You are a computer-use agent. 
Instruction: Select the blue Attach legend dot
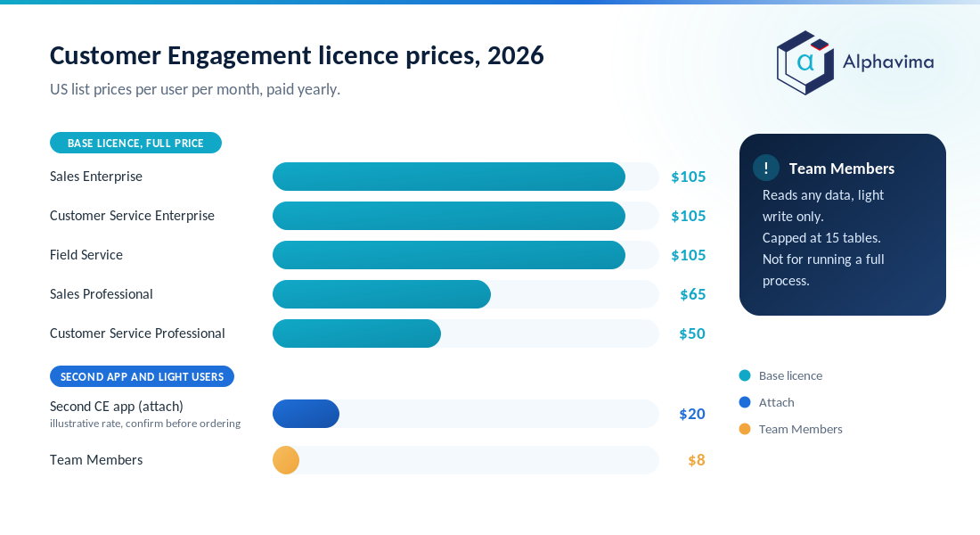click(745, 402)
